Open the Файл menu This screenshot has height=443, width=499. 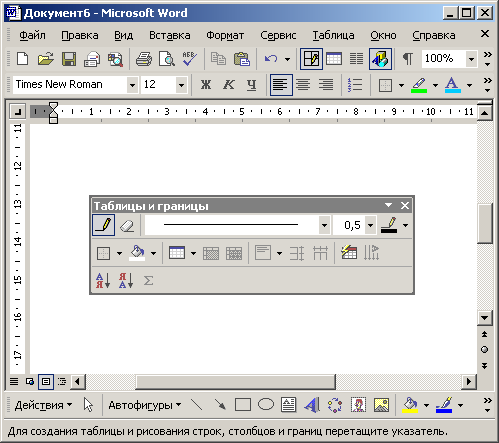click(x=32, y=35)
